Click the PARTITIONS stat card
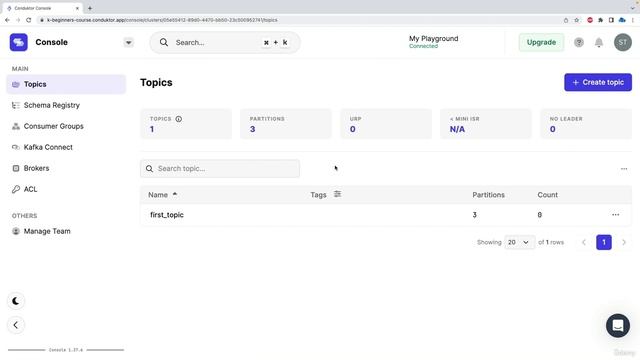The height and width of the screenshot is (360, 640). point(286,124)
